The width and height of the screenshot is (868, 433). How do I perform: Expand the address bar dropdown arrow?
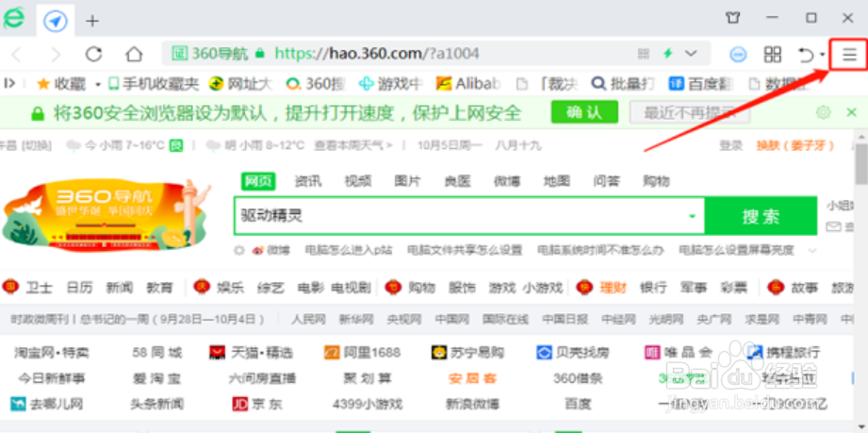(691, 53)
